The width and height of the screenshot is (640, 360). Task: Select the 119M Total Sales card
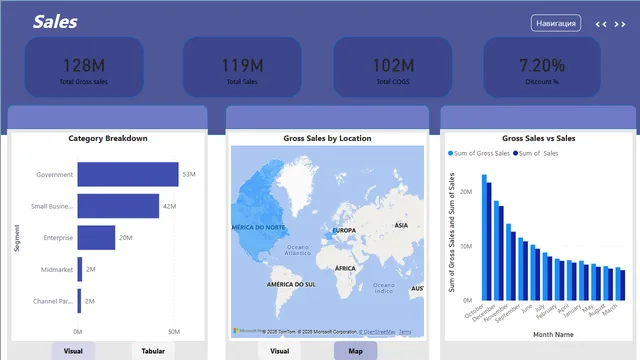tap(242, 67)
